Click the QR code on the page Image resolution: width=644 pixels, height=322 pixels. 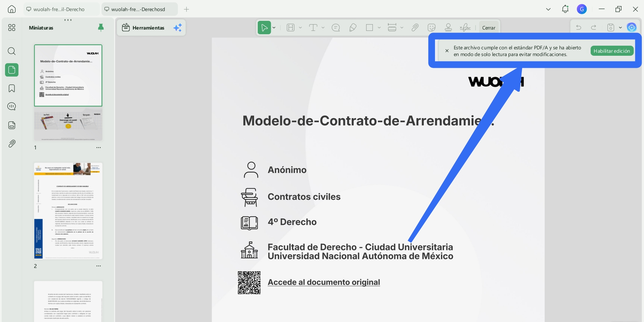249,283
